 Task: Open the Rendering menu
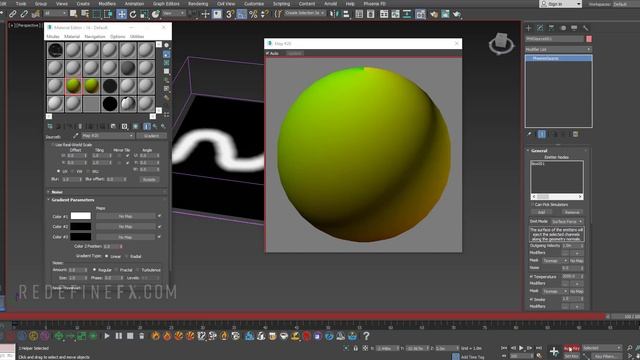[198, 4]
